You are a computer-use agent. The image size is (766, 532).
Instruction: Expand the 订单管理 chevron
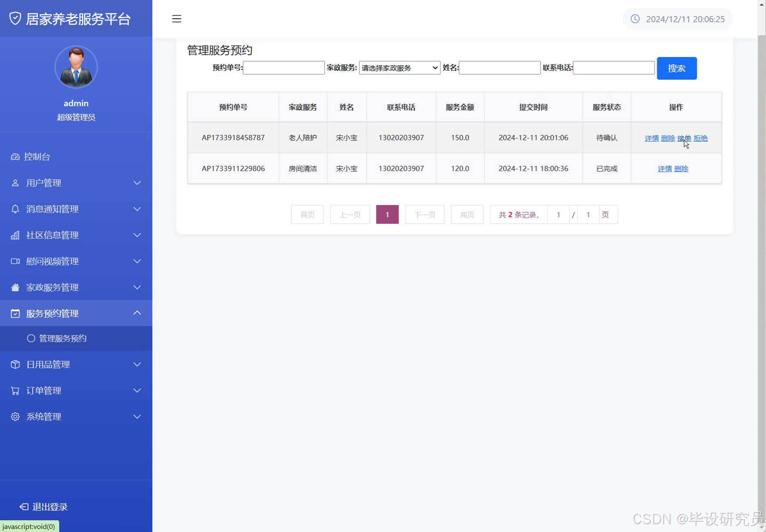pyautogui.click(x=137, y=391)
